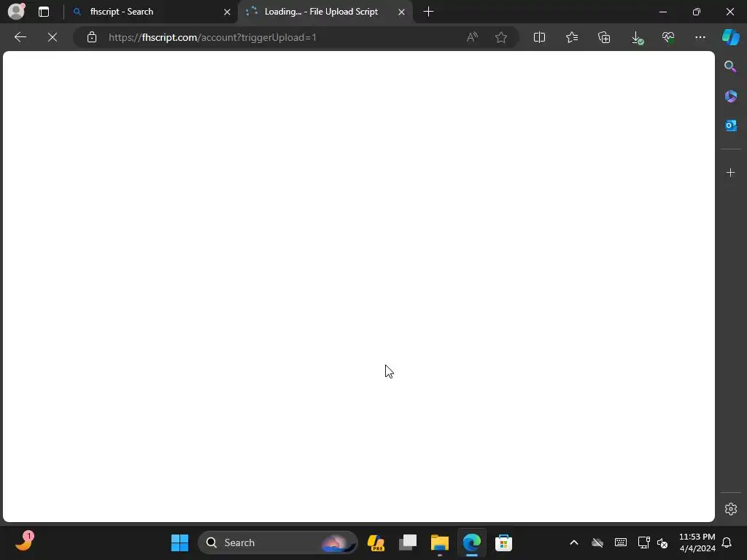This screenshot has width=747, height=560.
Task: Open touch keyboard tray icon
Action: click(x=621, y=542)
